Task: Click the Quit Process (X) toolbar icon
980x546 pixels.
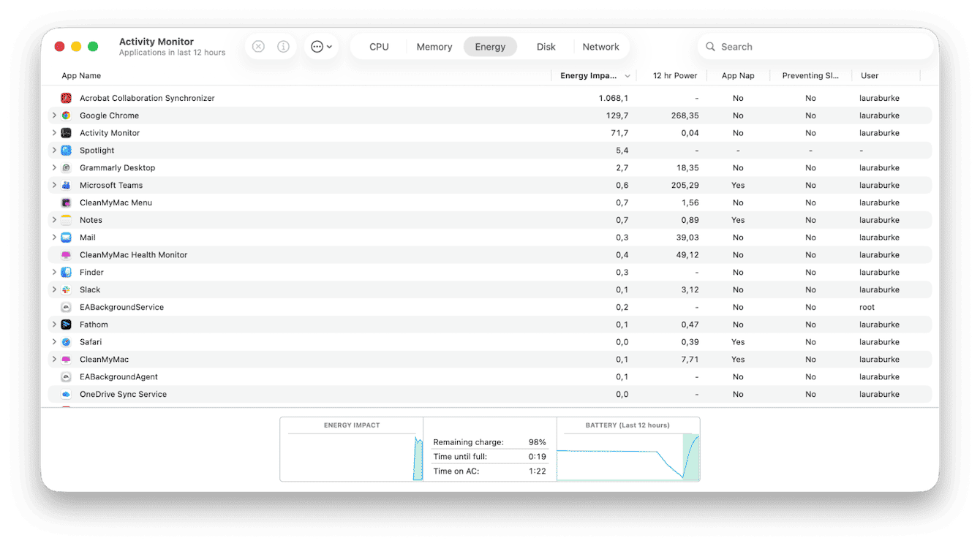Action: click(257, 46)
